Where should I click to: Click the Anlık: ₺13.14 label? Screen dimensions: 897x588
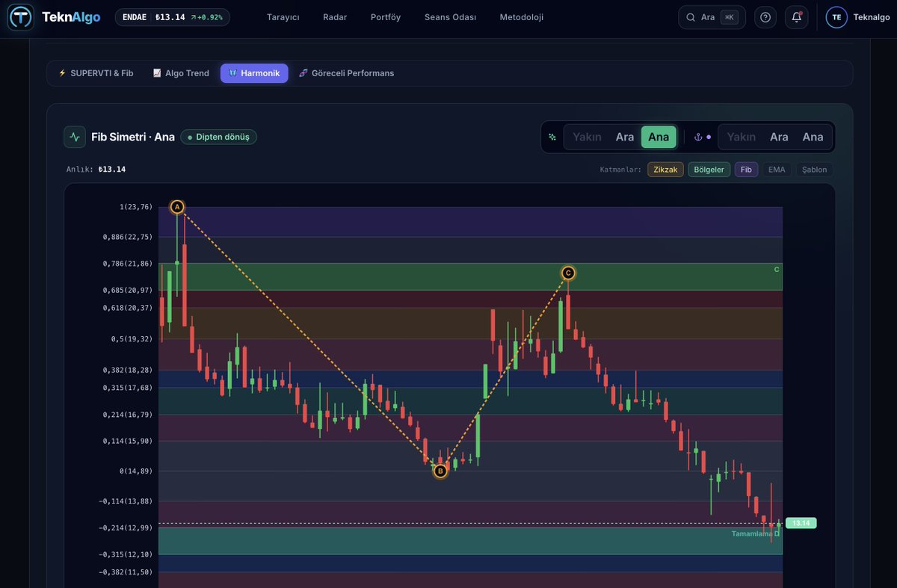tap(96, 170)
